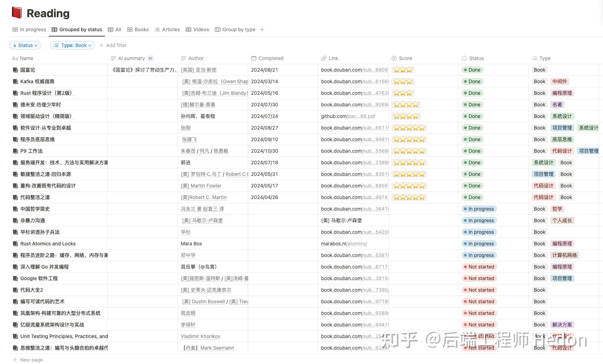Click the Completed calendar icon in column header

click(x=253, y=58)
